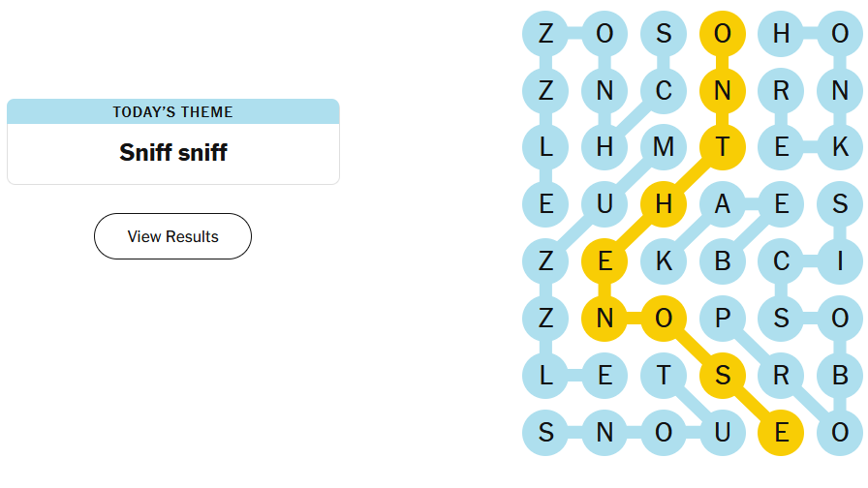The height and width of the screenshot is (488, 868).
Task: Select the letter M tile
Action: click(664, 147)
